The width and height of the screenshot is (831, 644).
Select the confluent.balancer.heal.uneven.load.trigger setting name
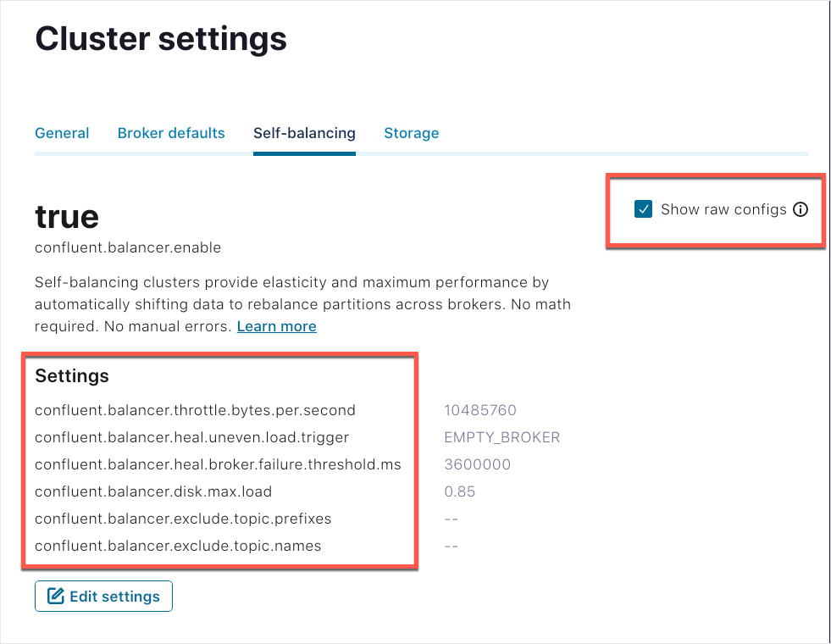tap(191, 437)
